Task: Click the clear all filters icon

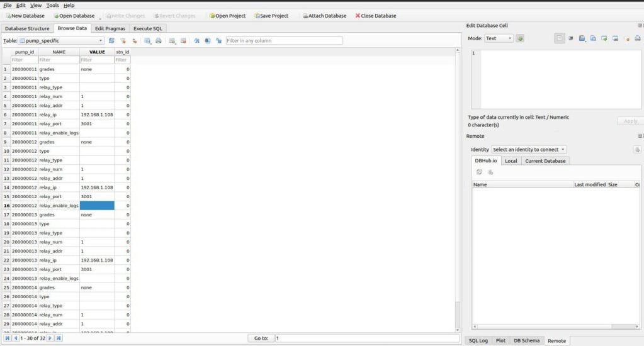Action: tap(122, 40)
